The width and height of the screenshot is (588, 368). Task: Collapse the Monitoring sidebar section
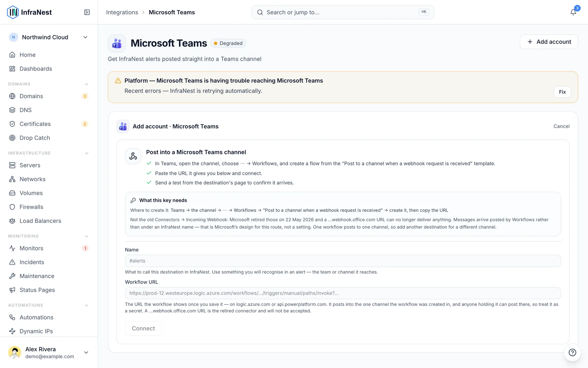click(x=86, y=236)
